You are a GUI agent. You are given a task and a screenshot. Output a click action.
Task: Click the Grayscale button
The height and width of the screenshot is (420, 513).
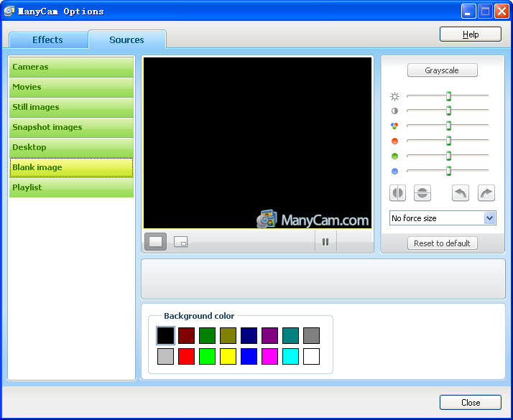click(443, 70)
